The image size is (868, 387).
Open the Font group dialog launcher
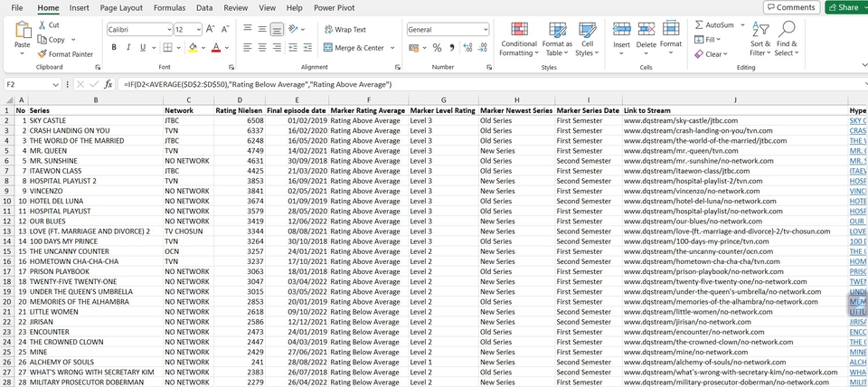point(232,67)
